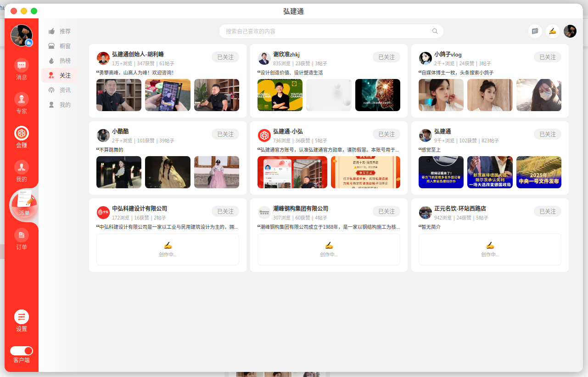Click the writing pen icon in header
The height and width of the screenshot is (377, 588).
pyautogui.click(x=553, y=31)
